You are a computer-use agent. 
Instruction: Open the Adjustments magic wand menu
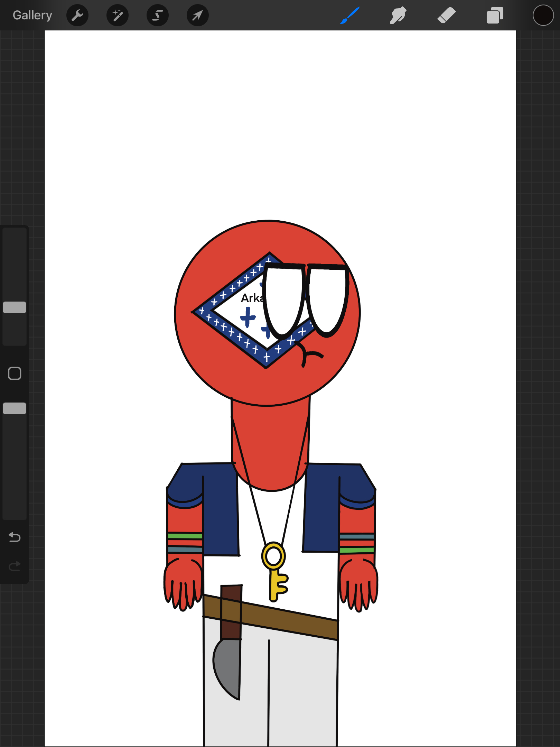click(x=118, y=15)
